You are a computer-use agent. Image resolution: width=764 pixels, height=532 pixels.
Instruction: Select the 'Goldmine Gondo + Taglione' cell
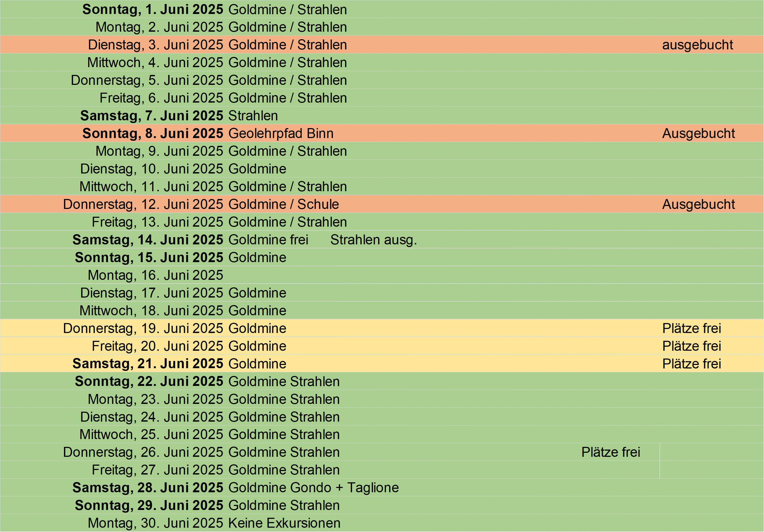pyautogui.click(x=313, y=488)
